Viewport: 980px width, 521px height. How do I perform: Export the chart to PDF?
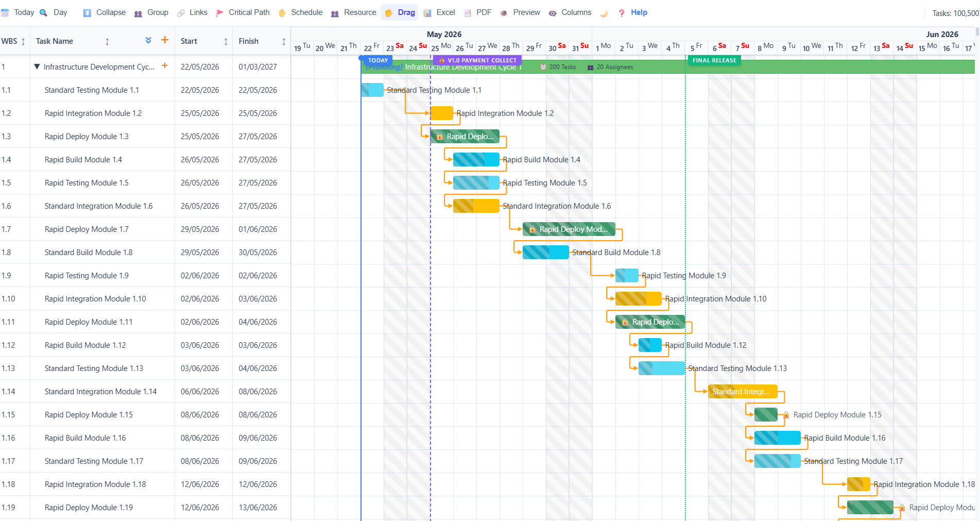478,12
